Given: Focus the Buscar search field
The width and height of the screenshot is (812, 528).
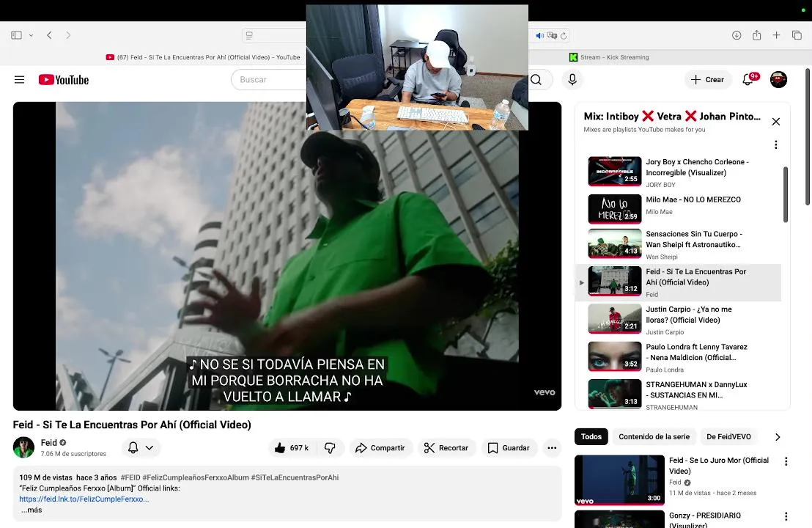Looking at the screenshot, I should (269, 80).
